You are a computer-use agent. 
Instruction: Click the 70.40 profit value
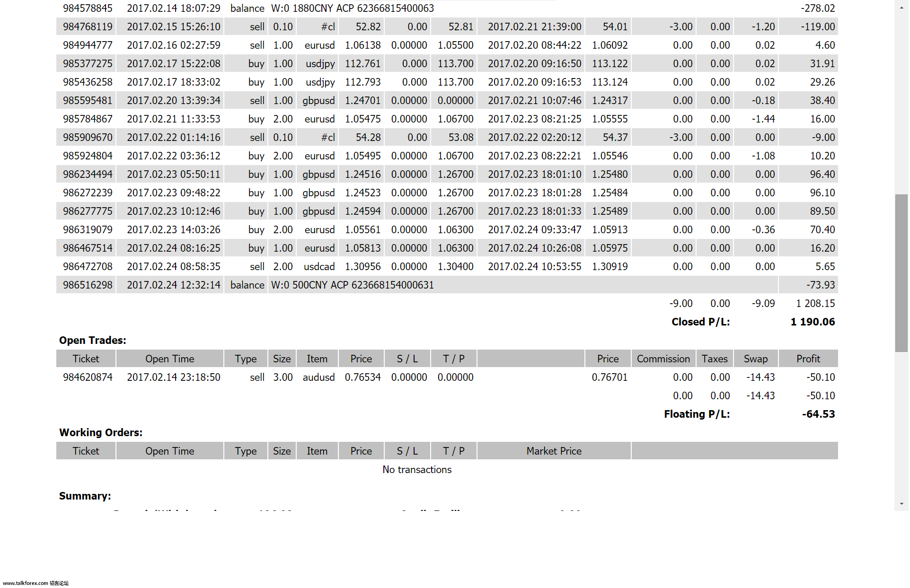pyautogui.click(x=822, y=230)
